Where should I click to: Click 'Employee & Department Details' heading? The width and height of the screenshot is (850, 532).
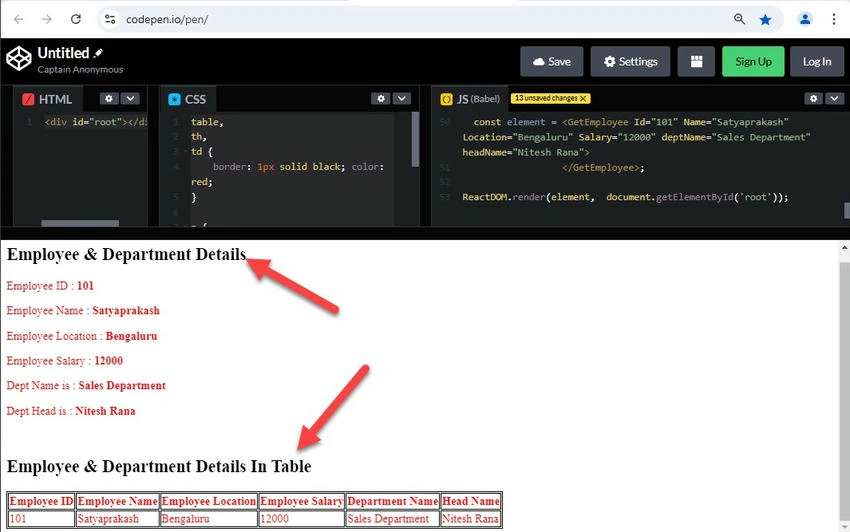[x=126, y=254]
